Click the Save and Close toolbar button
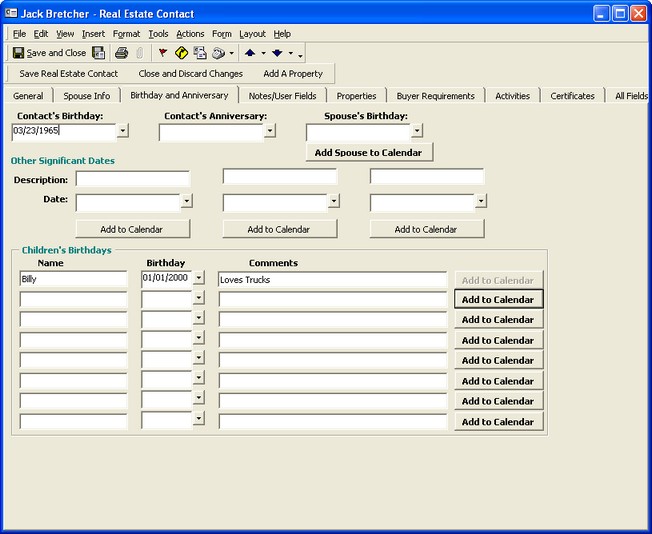This screenshot has width=652, height=534. (x=48, y=53)
